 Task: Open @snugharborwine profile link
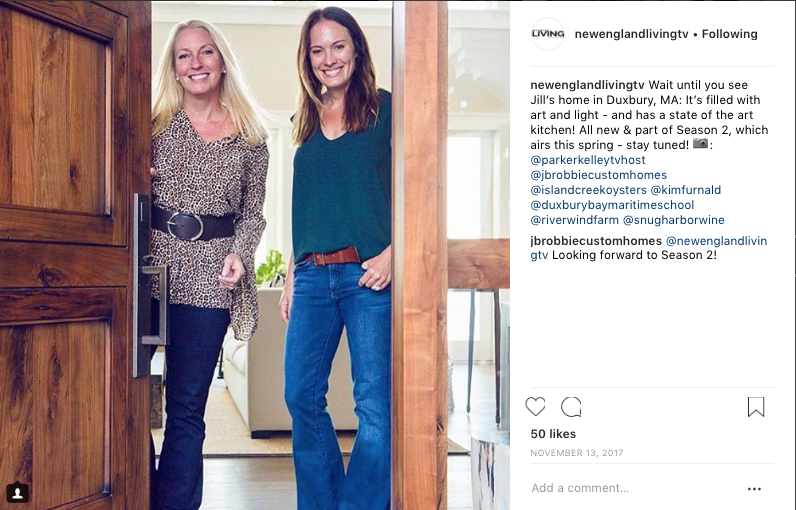click(674, 220)
